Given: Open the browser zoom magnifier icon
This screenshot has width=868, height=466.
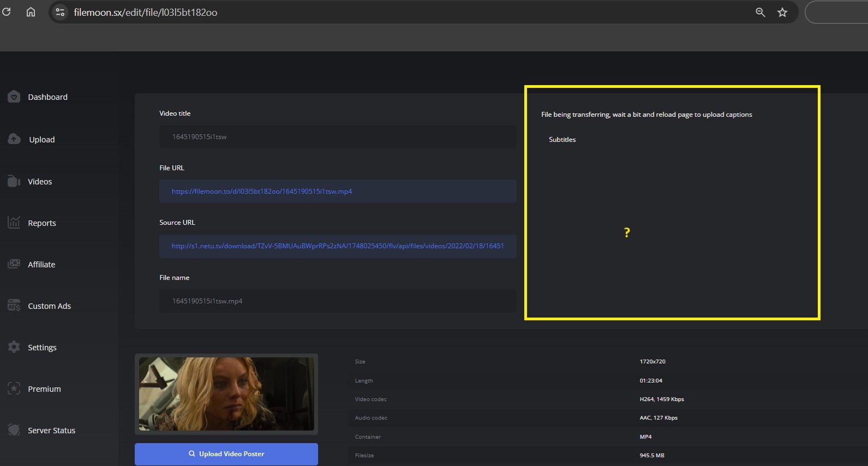Looking at the screenshot, I should (760, 12).
